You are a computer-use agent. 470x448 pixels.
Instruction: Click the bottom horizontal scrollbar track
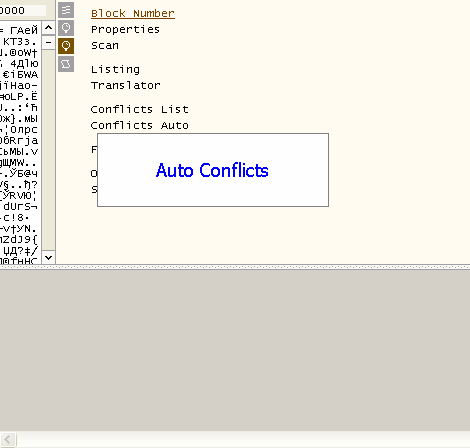point(243,440)
